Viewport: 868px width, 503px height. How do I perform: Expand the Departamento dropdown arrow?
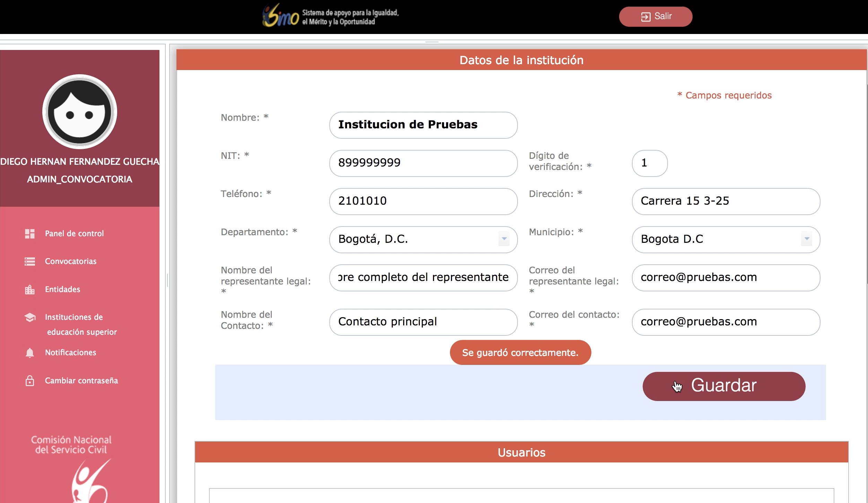[504, 239]
